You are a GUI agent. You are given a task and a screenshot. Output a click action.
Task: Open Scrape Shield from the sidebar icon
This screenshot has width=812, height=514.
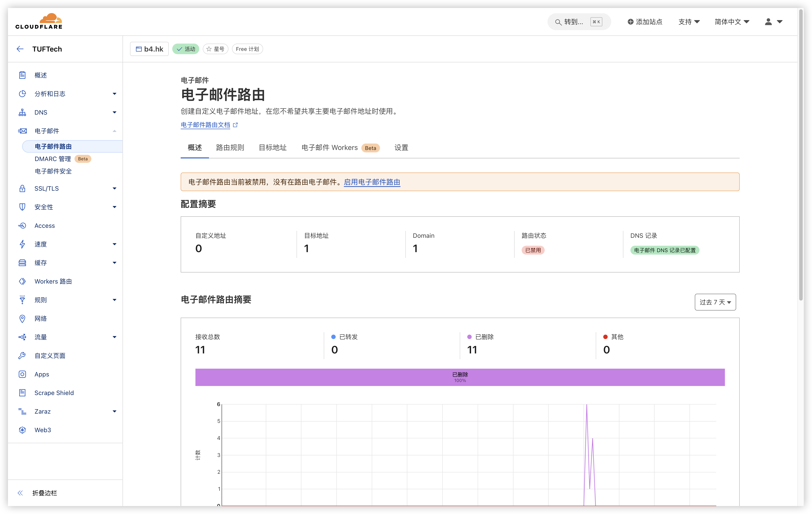click(x=22, y=393)
